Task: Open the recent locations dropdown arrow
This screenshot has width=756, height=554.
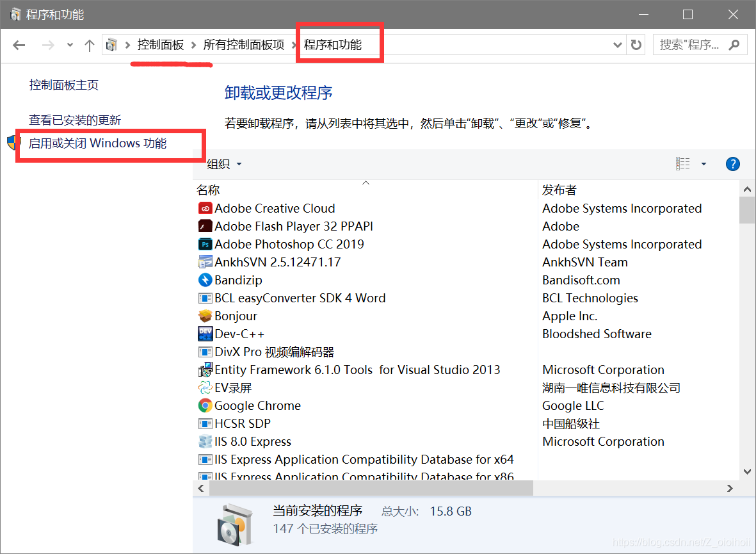Action: point(70,45)
